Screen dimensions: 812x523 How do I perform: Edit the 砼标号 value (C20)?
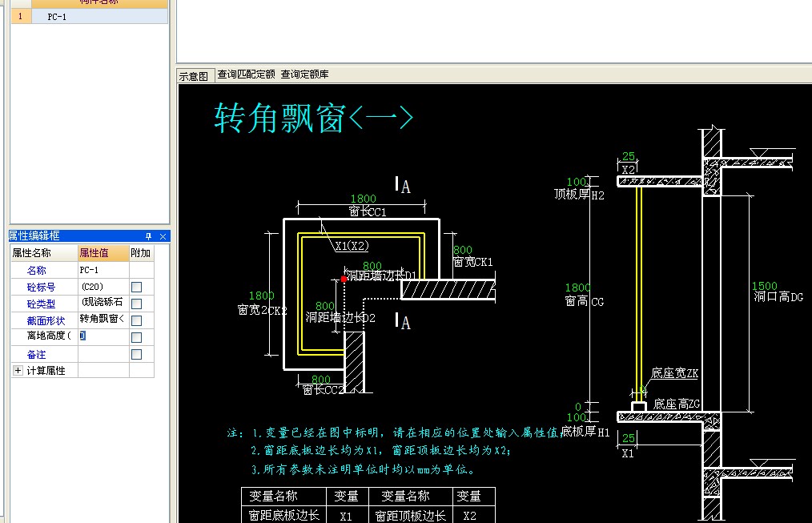click(x=103, y=287)
